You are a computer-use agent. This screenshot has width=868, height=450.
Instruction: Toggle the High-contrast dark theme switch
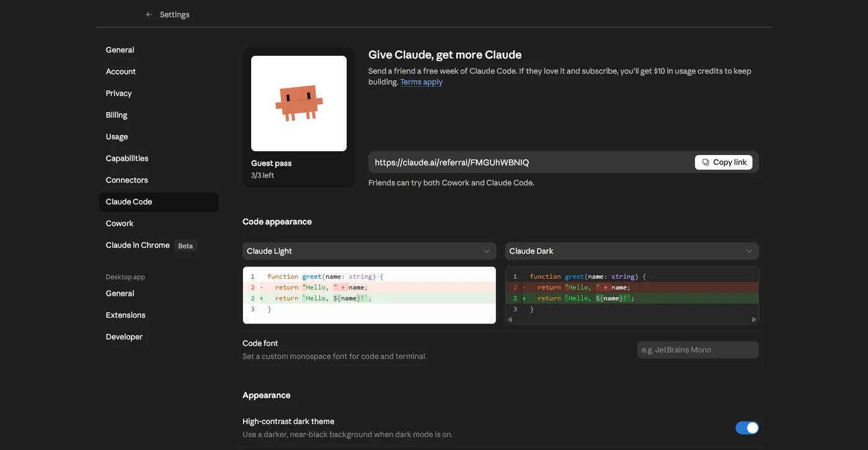tap(747, 428)
